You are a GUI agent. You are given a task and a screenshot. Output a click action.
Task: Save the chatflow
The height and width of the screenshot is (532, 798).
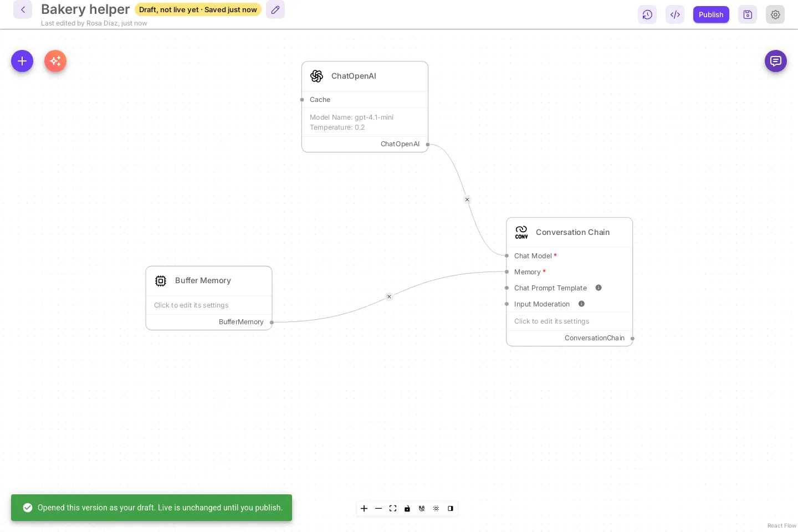(748, 14)
